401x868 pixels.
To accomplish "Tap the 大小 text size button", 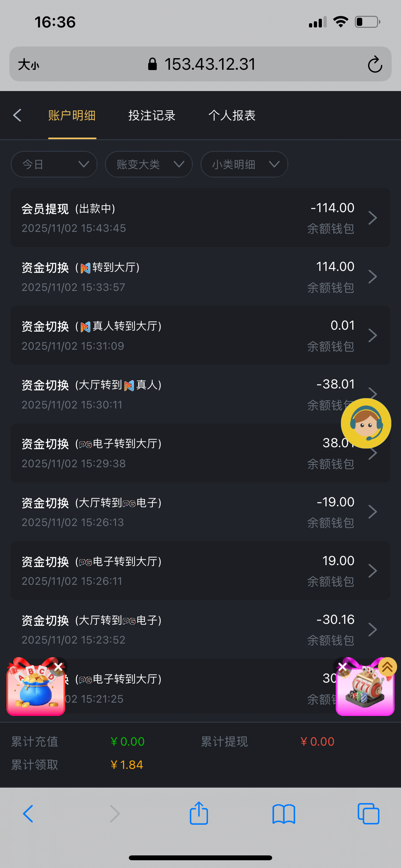I will click(29, 64).
